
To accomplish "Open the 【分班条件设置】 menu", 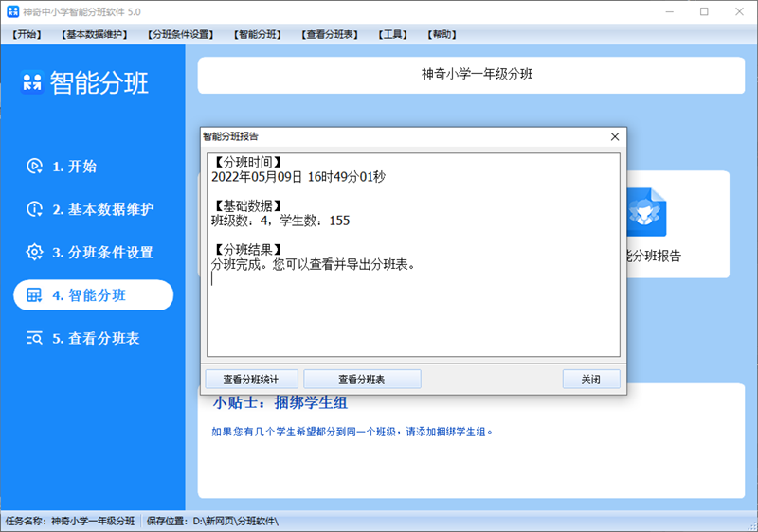I will click(181, 35).
